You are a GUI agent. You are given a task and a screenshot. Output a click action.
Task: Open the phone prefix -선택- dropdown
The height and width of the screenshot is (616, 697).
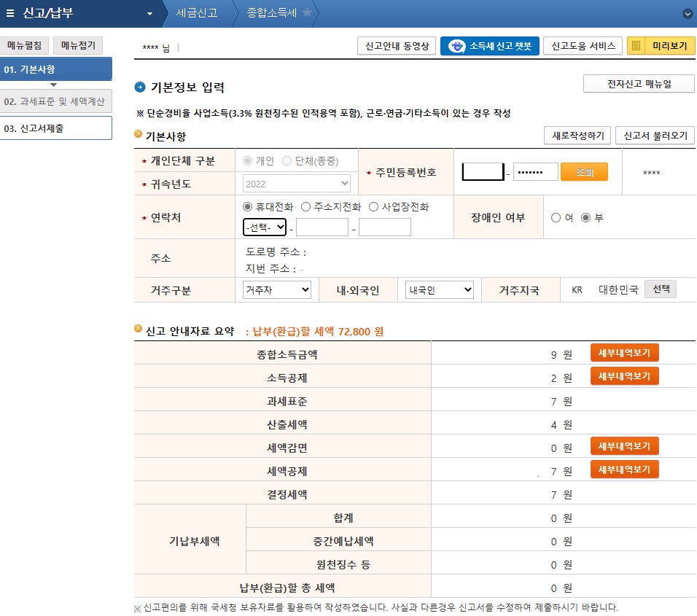pos(265,227)
